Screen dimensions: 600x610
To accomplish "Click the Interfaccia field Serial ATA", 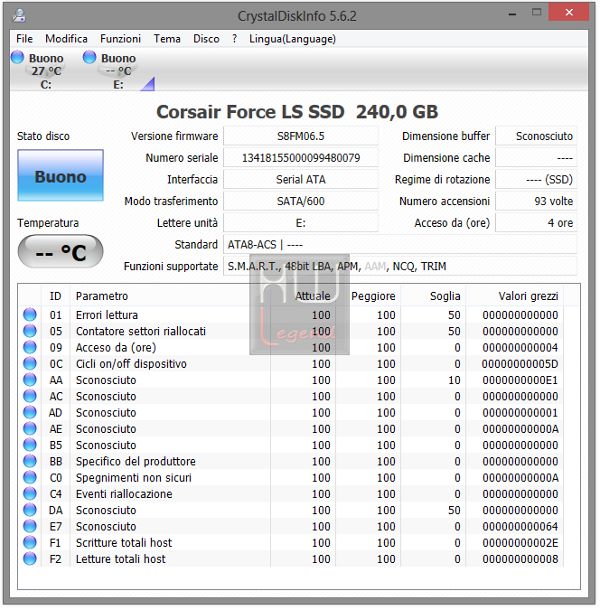I will point(301,179).
